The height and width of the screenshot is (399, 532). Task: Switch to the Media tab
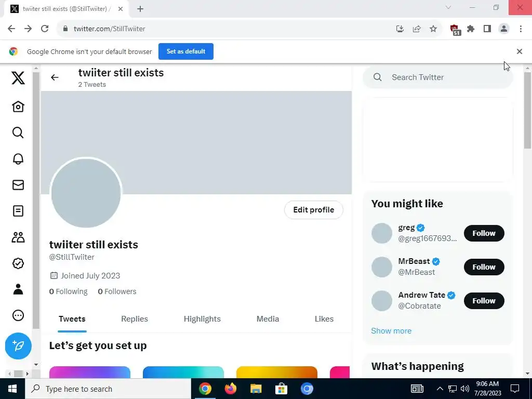pos(268,319)
